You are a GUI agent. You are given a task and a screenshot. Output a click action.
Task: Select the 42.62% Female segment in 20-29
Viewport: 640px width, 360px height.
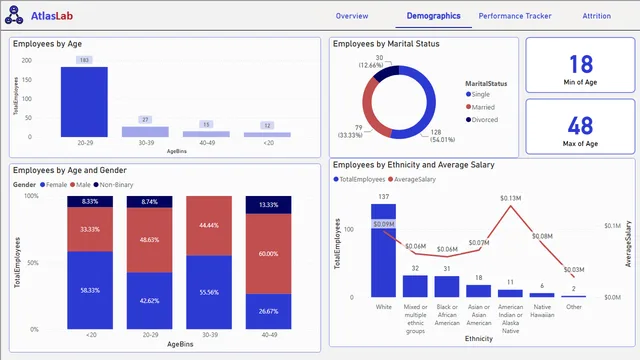[149, 301]
